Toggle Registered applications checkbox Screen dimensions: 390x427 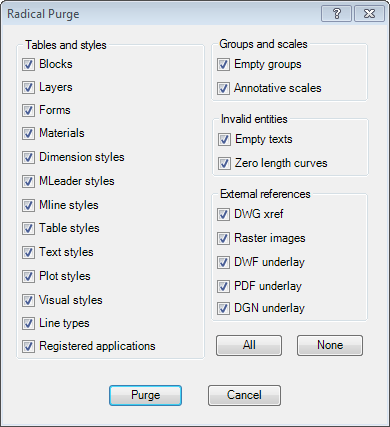28,346
